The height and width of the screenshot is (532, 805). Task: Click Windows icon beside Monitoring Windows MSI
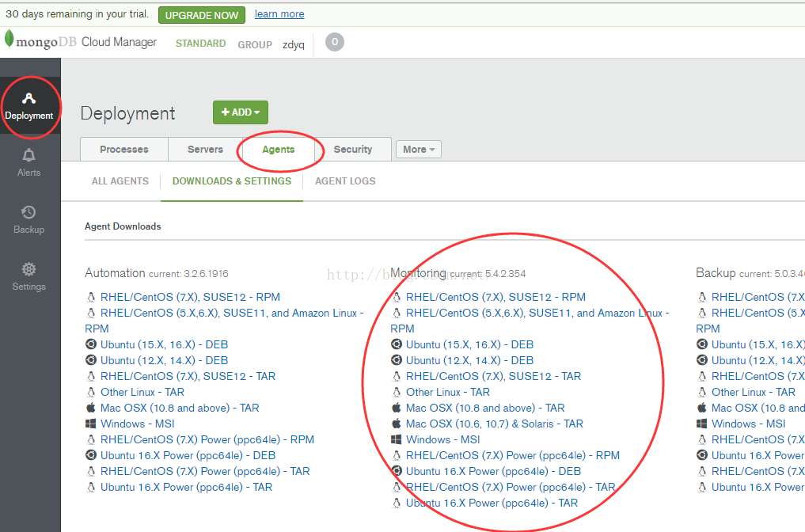tap(397, 439)
